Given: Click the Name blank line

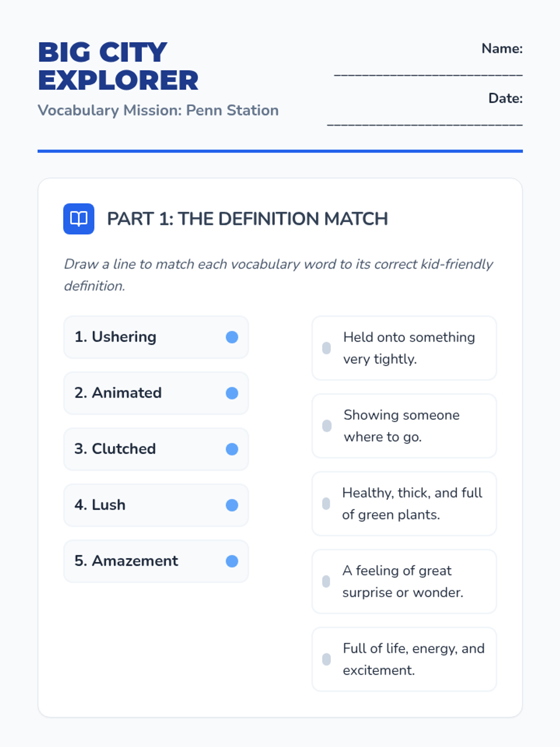Looking at the screenshot, I should [428, 73].
